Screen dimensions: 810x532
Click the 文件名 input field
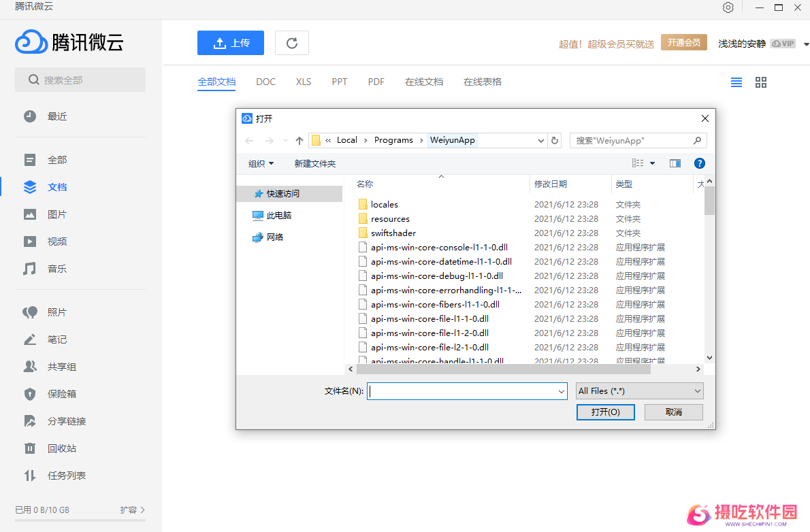point(463,391)
